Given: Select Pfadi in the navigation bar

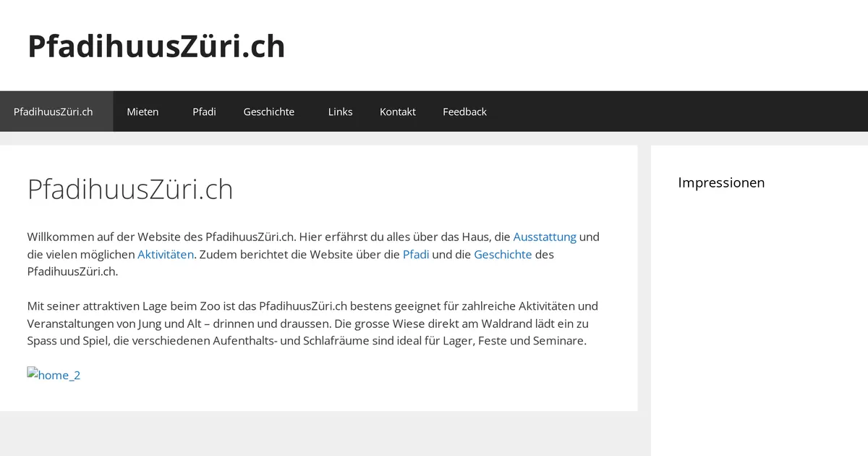Looking at the screenshot, I should (x=205, y=111).
